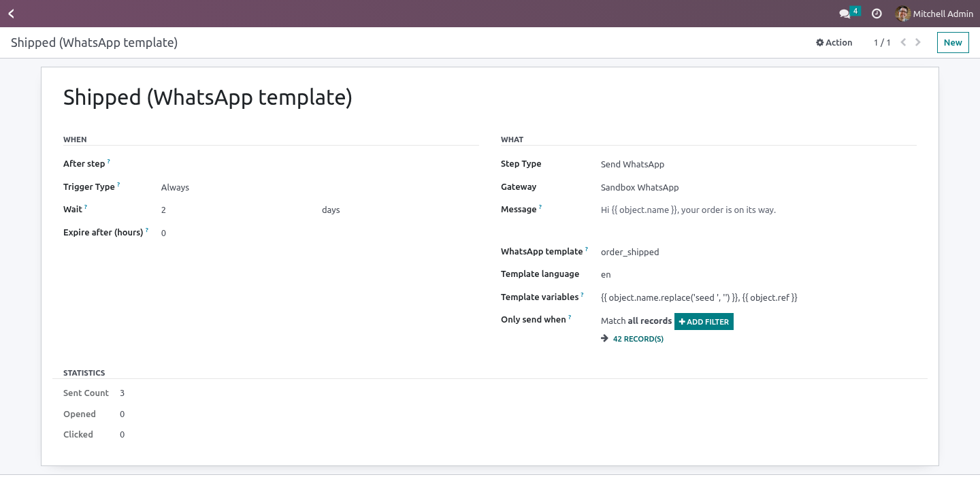Screen dimensions: 980x477
Task: Click the Opened value 0
Action: pos(122,414)
